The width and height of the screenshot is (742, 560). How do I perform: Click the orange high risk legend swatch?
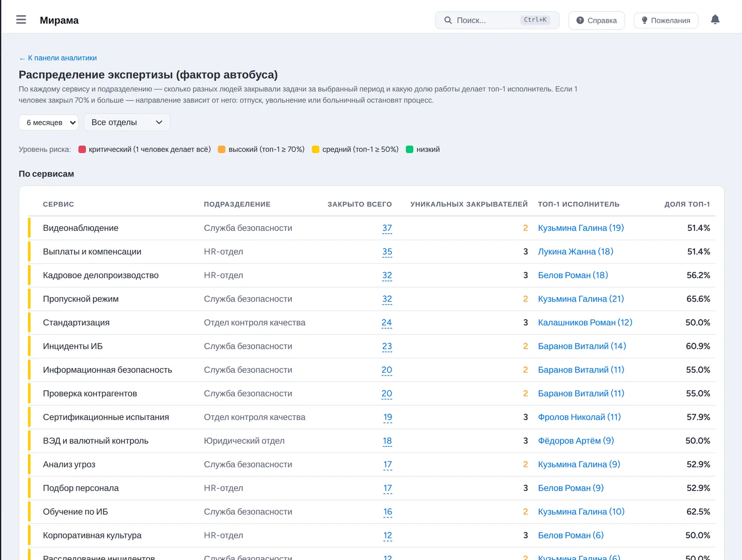coord(222,149)
